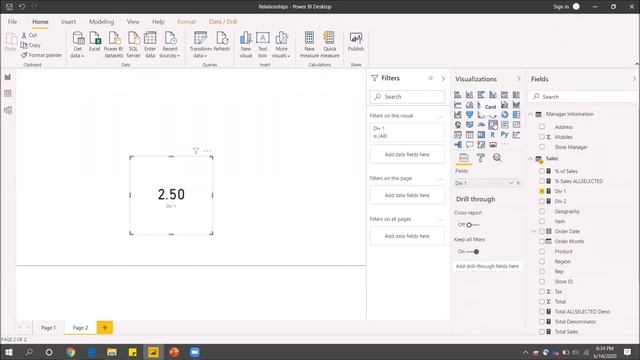The height and width of the screenshot is (360, 640).
Task: Check the % of Sales measure checkbox
Action: click(x=542, y=171)
